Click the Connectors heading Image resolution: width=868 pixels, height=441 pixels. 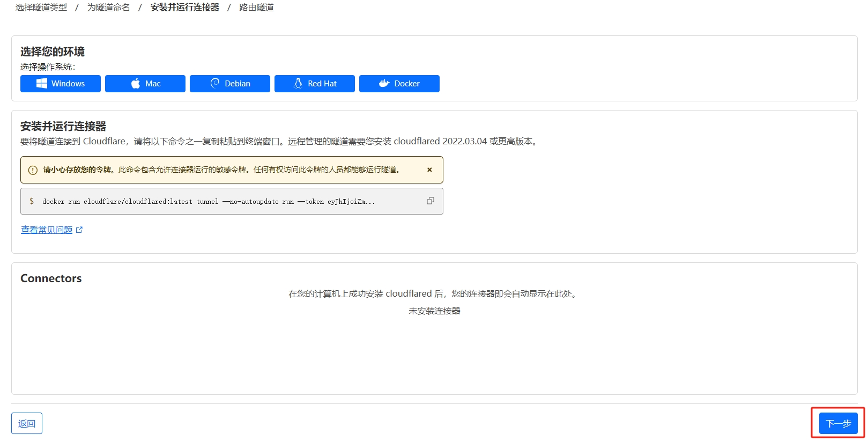click(x=51, y=278)
